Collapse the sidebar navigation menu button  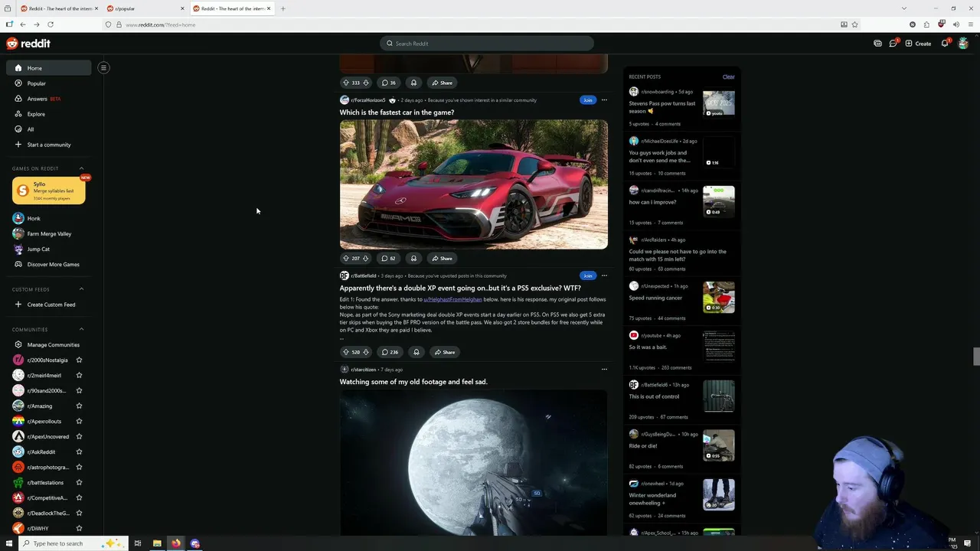[103, 67]
